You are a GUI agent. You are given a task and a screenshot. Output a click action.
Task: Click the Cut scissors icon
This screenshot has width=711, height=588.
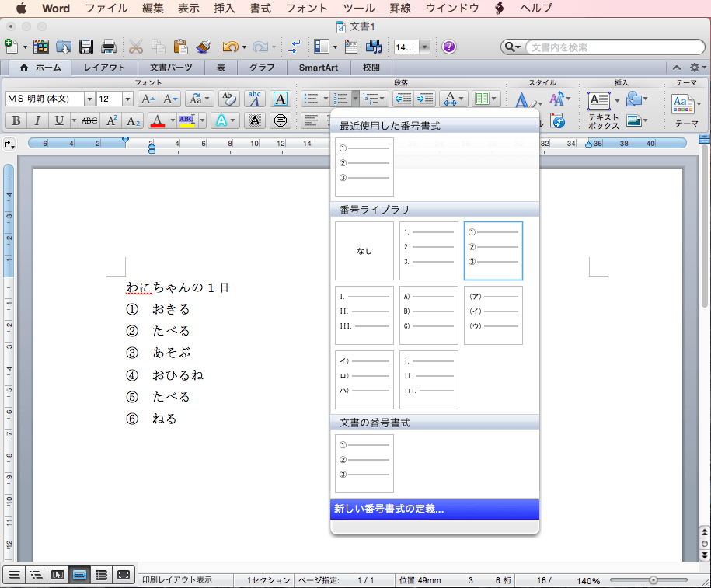pyautogui.click(x=135, y=47)
